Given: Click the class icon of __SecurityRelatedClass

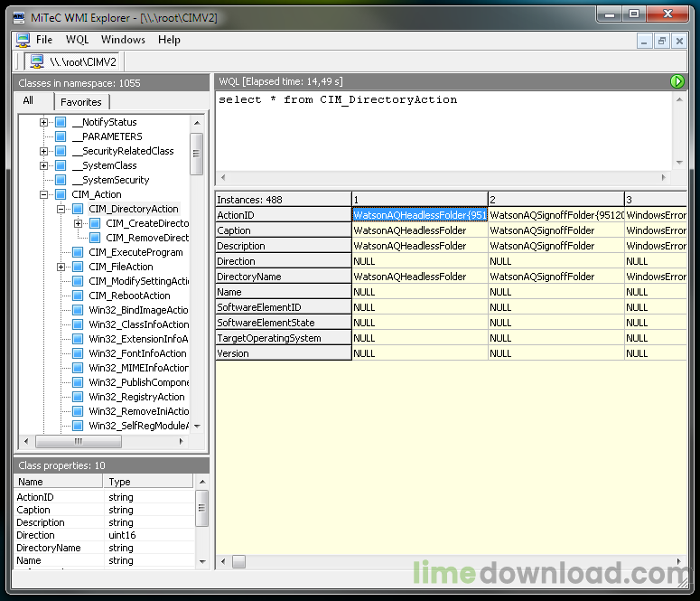Looking at the screenshot, I should 61,151.
